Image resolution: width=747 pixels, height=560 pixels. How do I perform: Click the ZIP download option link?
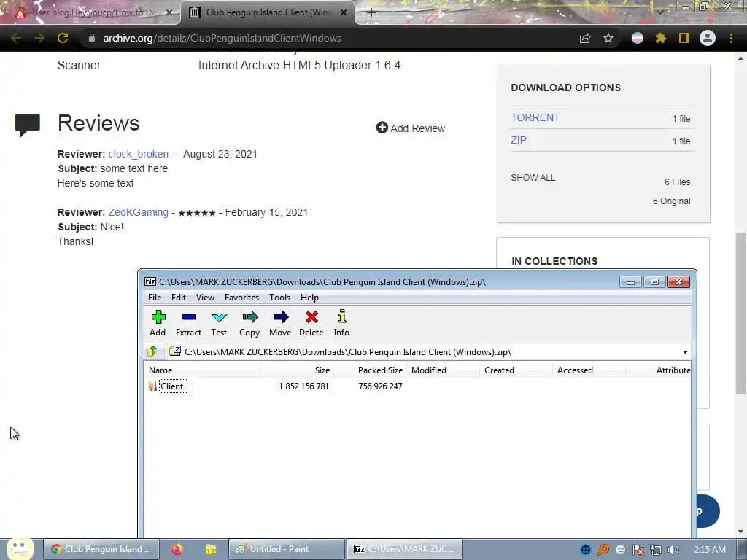point(519,140)
